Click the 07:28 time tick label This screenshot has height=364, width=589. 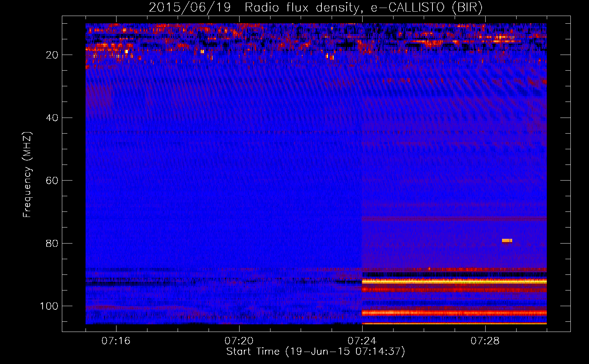[485, 341]
